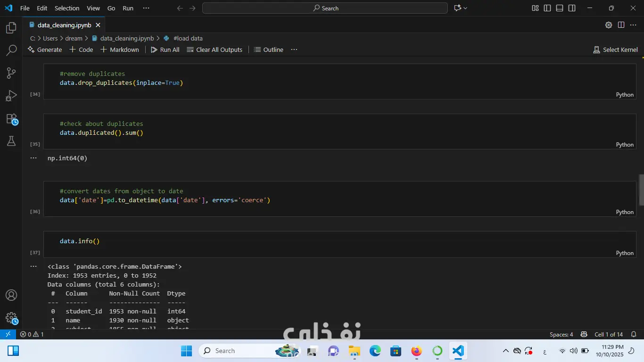Open the Python language picker of the to_datetime cell

coord(625,212)
